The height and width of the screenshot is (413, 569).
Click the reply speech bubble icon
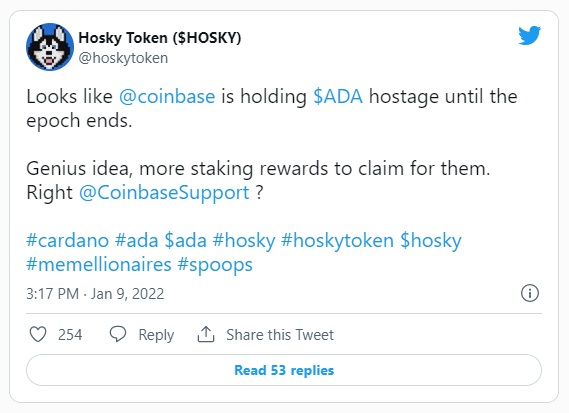[x=118, y=334]
